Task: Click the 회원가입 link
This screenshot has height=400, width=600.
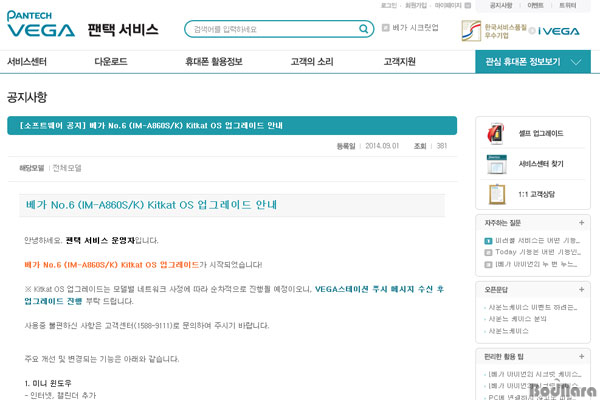Action: click(x=416, y=5)
